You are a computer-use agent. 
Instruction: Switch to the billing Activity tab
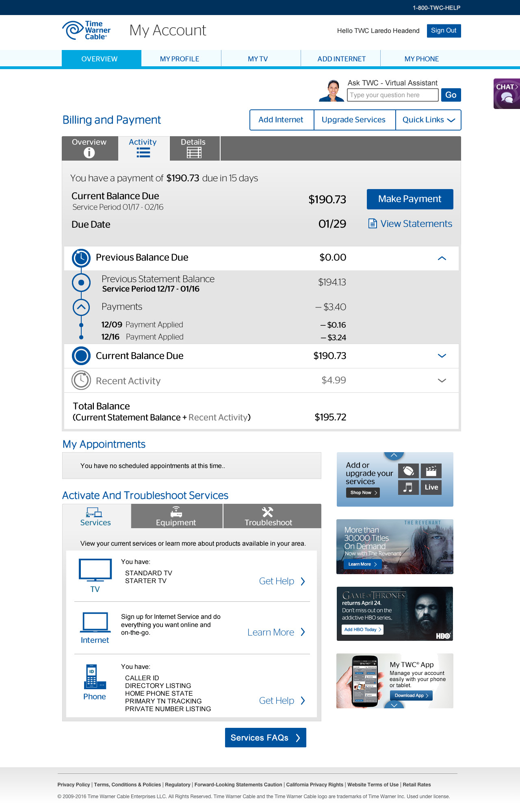143,148
